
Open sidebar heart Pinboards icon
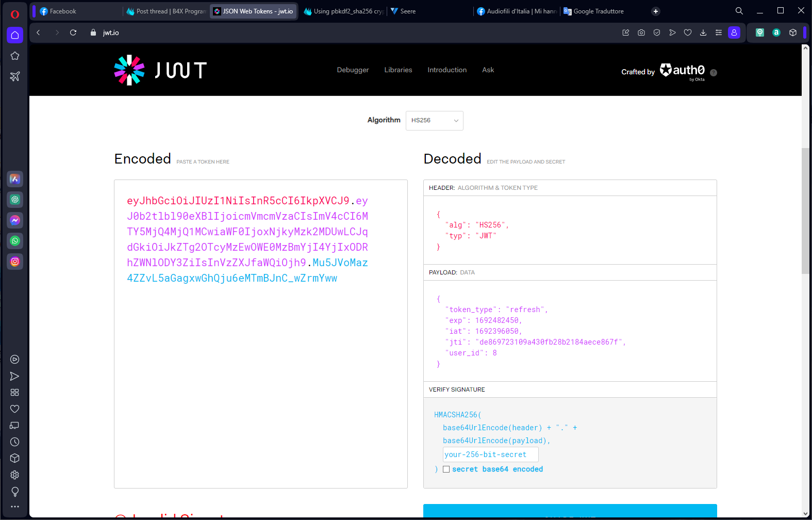[x=15, y=409]
